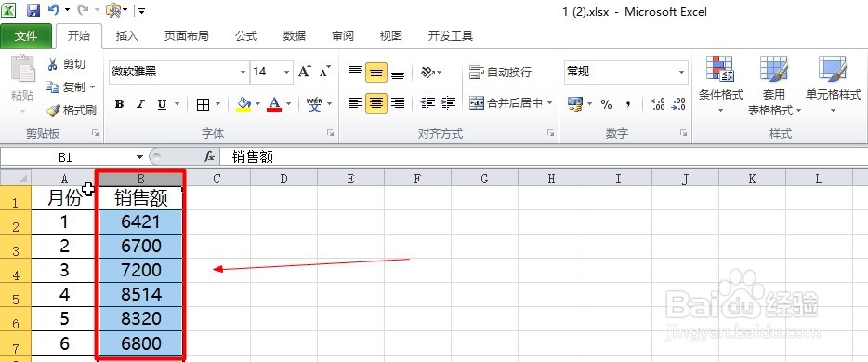Select the Format Painter (格式刷) brush
The image size is (868, 362).
pos(53,111)
